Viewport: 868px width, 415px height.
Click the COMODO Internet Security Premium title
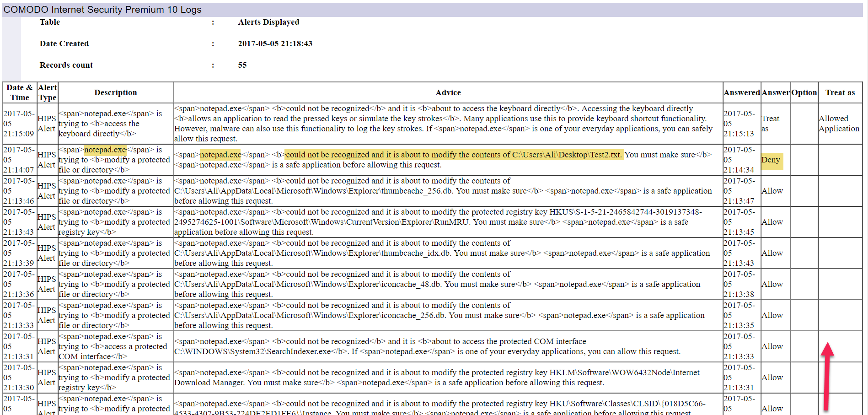click(x=102, y=10)
